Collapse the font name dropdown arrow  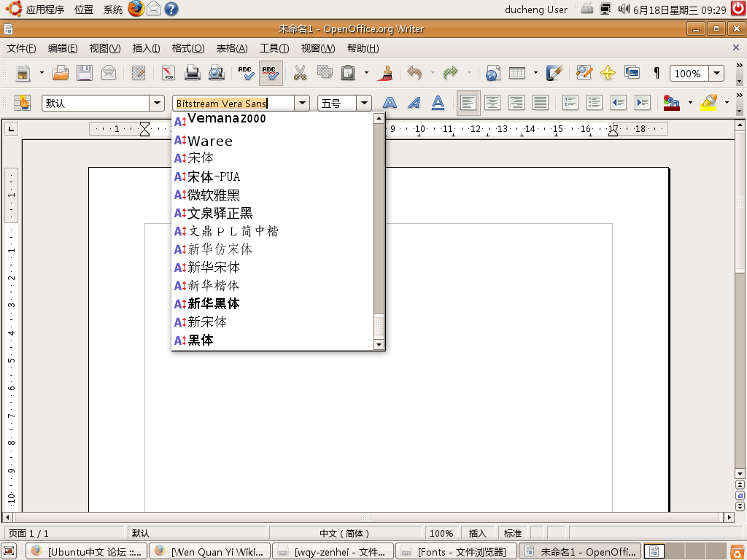[302, 103]
